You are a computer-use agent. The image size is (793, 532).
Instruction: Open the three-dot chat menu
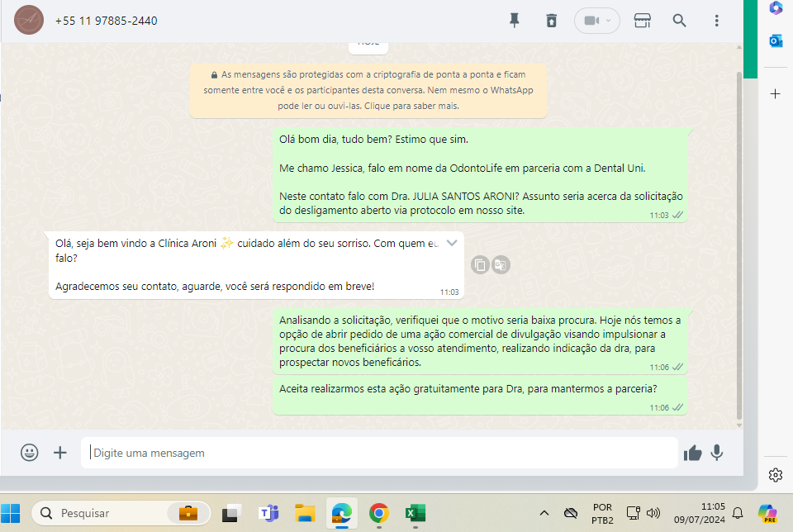coord(716,21)
